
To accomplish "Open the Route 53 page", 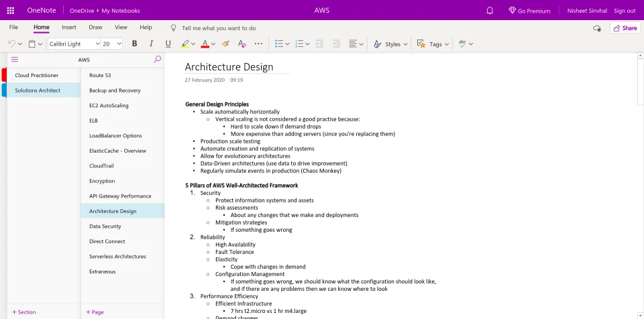I will coord(123,75).
